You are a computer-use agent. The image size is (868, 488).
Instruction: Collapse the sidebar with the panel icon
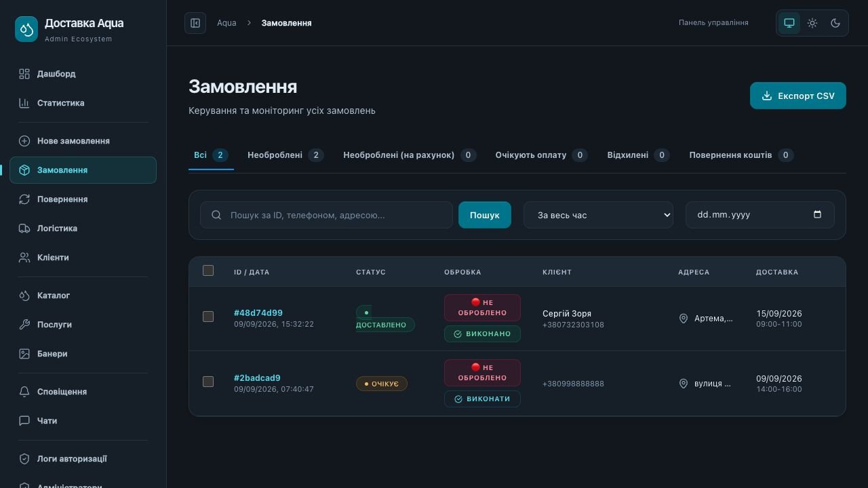click(195, 23)
